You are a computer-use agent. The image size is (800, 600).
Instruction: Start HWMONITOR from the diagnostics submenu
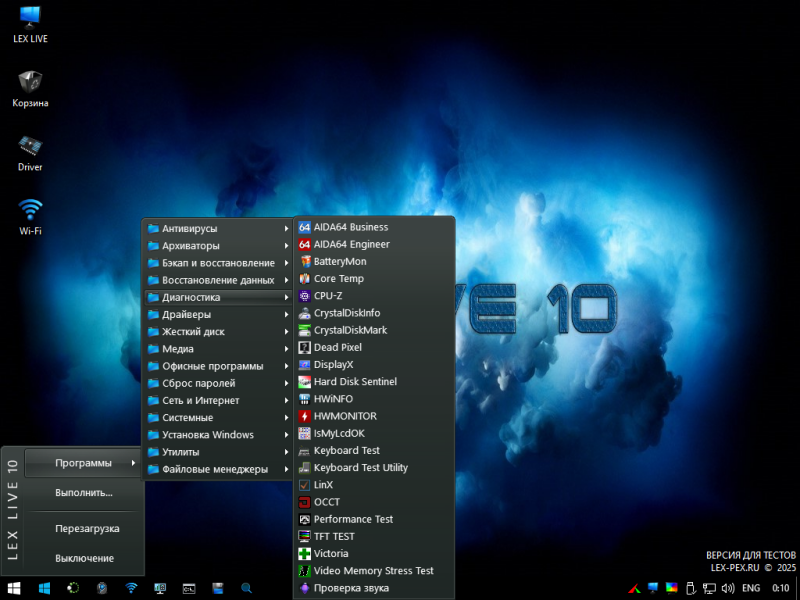coord(345,416)
